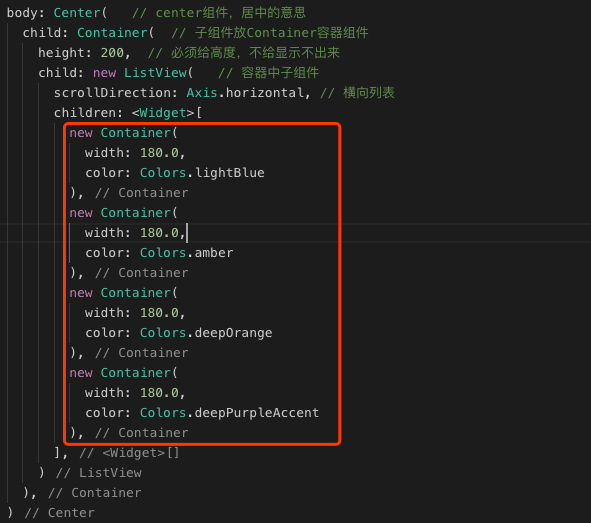The image size is (591, 523).
Task: Click 'child: new ListView(' text
Action: [116, 73]
